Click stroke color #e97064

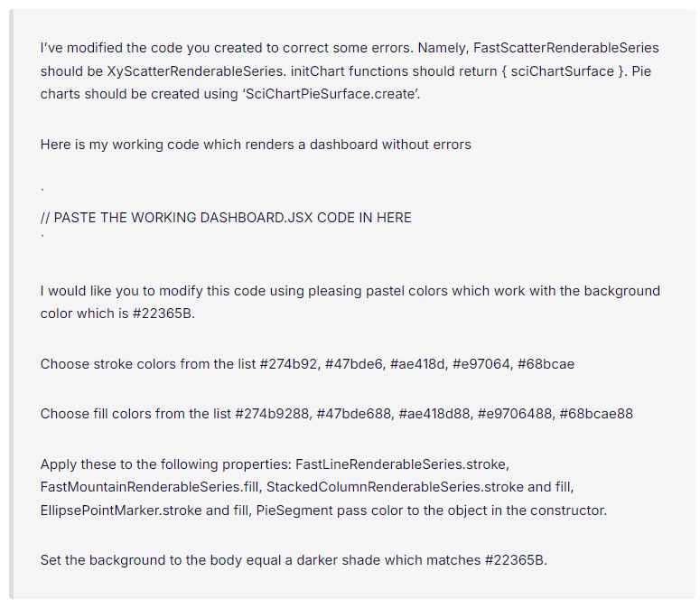[482, 364]
